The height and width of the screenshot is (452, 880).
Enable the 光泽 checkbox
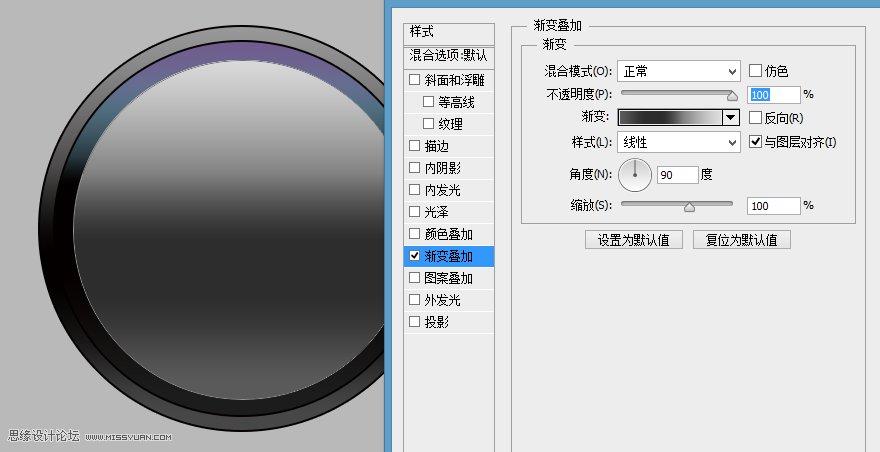[414, 212]
